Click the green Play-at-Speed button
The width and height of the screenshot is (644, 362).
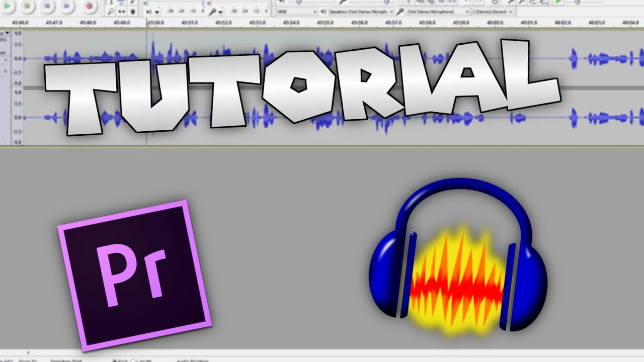[557, 2]
